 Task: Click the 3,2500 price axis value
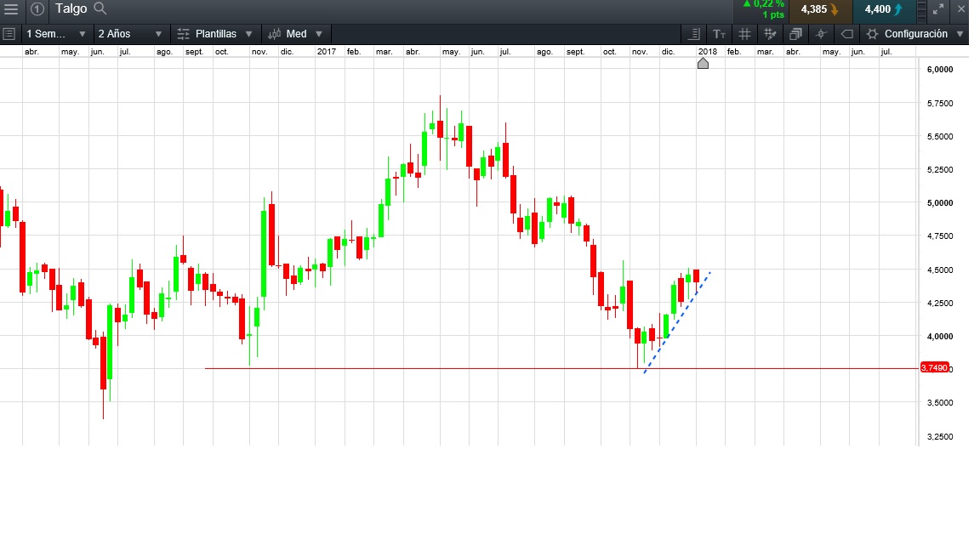[x=940, y=437]
